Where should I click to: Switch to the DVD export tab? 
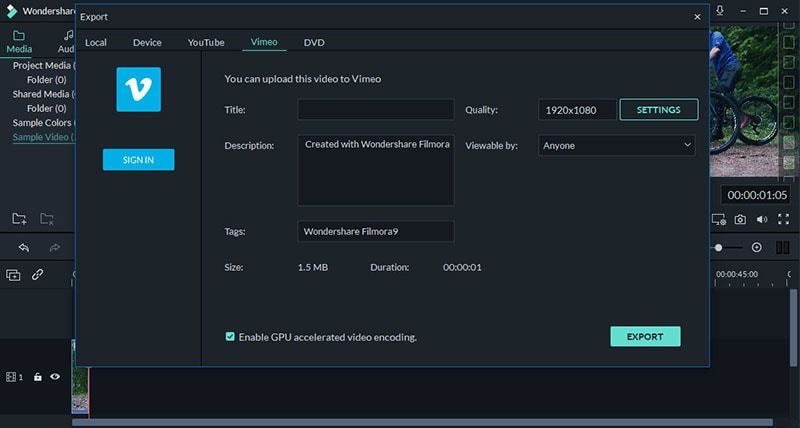pyautogui.click(x=314, y=42)
